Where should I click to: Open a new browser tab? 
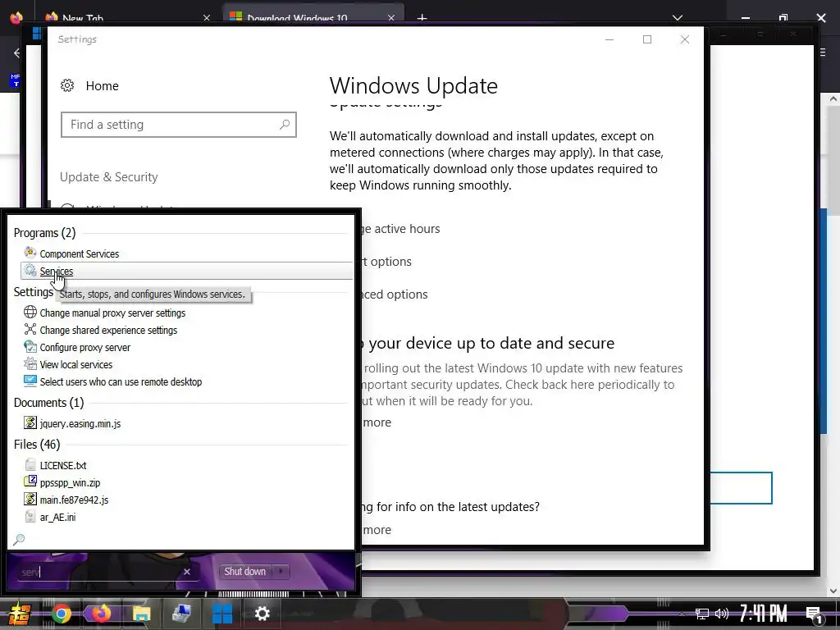pyautogui.click(x=422, y=18)
